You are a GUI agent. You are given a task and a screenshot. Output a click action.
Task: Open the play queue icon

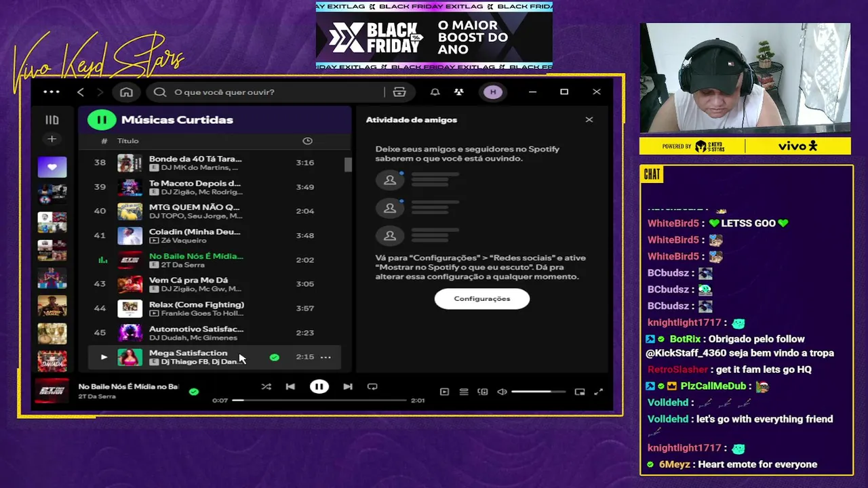pos(464,392)
